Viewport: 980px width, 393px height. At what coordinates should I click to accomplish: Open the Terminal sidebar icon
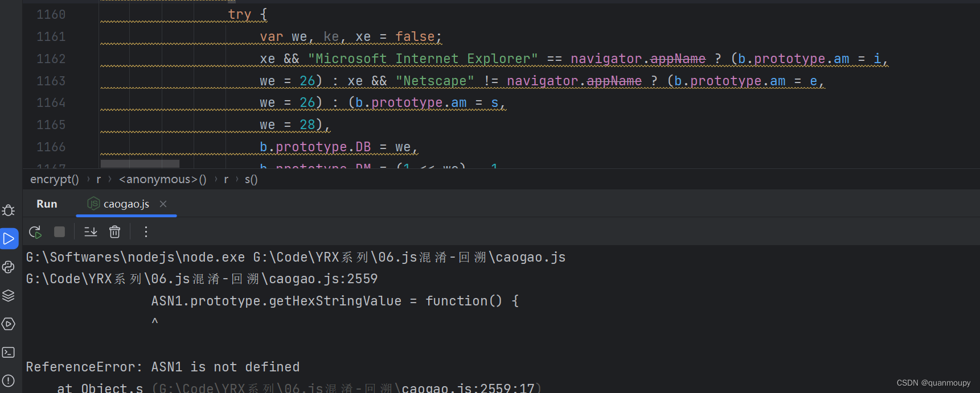coord(9,352)
